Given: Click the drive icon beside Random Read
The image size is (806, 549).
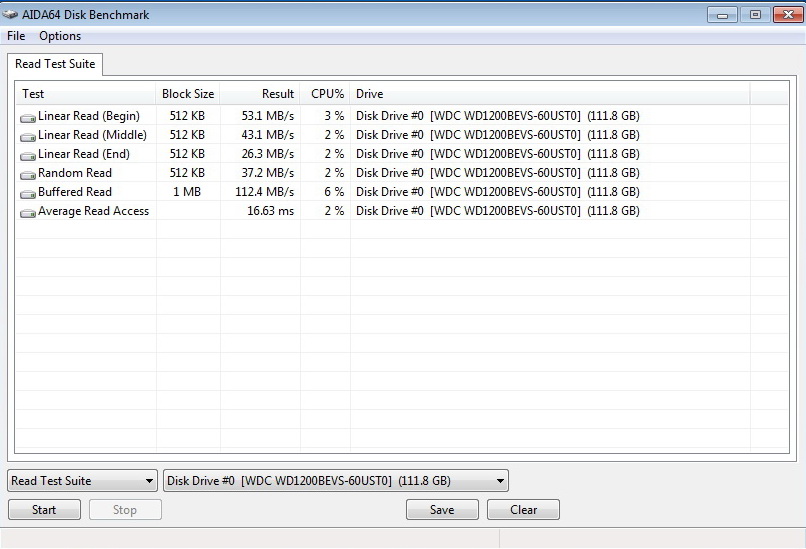Looking at the screenshot, I should click(27, 175).
